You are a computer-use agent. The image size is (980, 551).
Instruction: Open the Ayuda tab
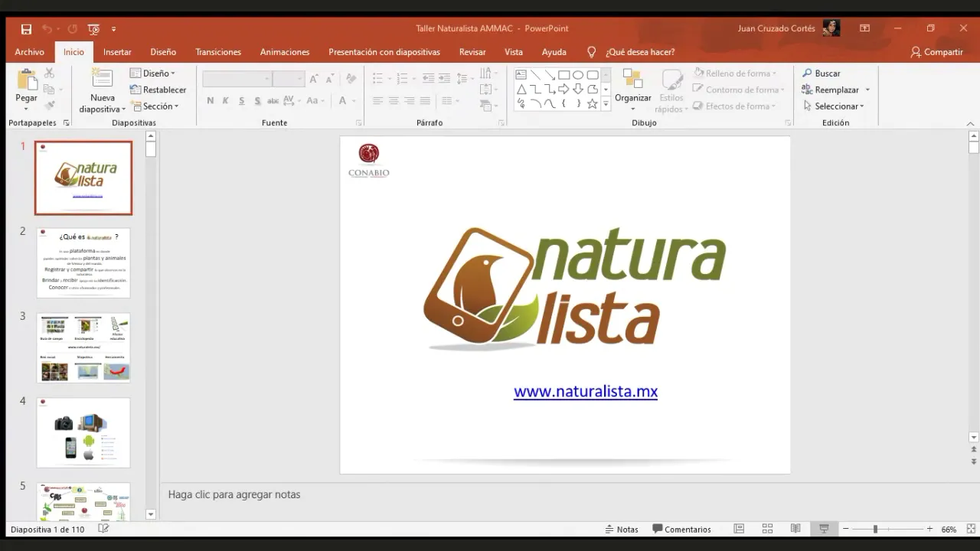tap(554, 52)
